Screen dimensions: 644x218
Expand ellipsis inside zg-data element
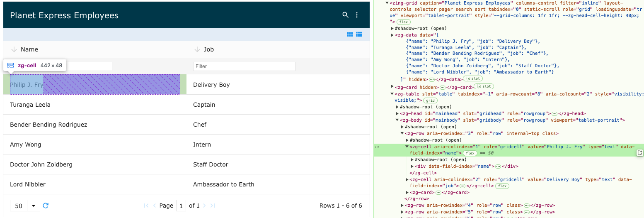click(x=432, y=79)
